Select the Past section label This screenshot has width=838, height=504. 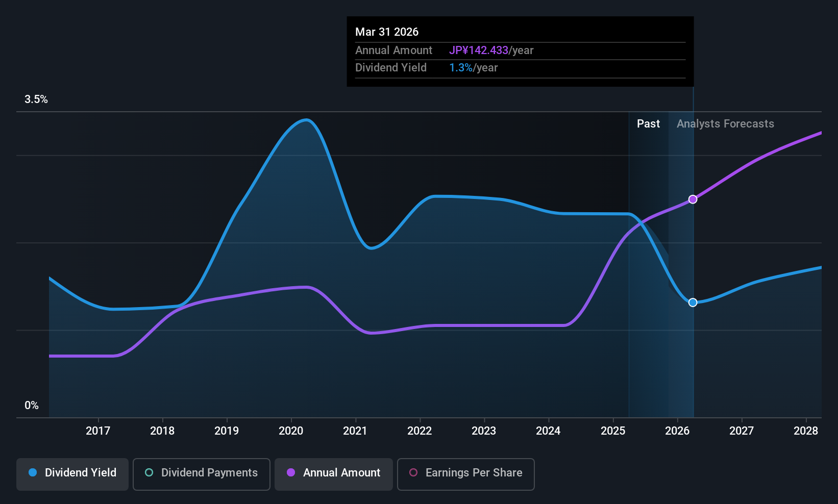coord(648,124)
